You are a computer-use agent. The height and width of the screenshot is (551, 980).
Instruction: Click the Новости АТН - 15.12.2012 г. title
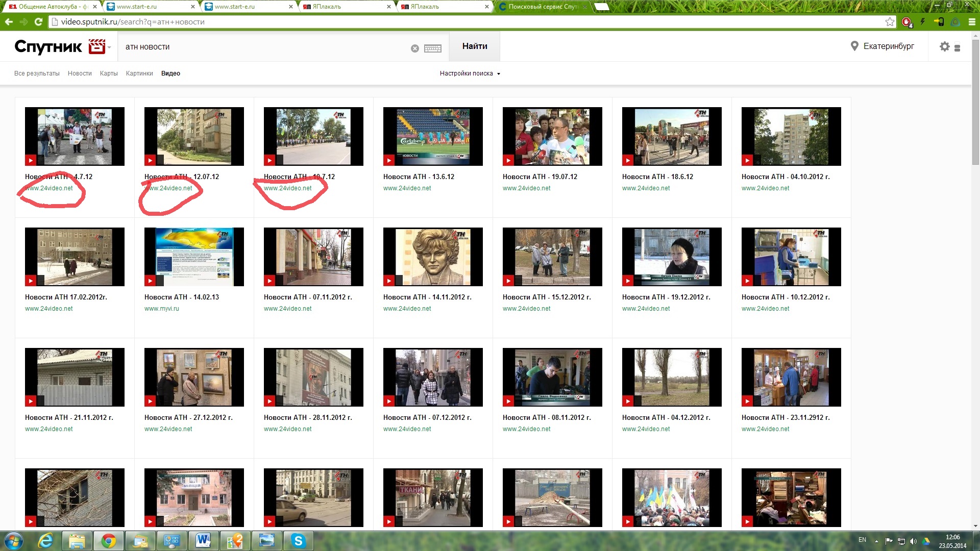tap(547, 297)
